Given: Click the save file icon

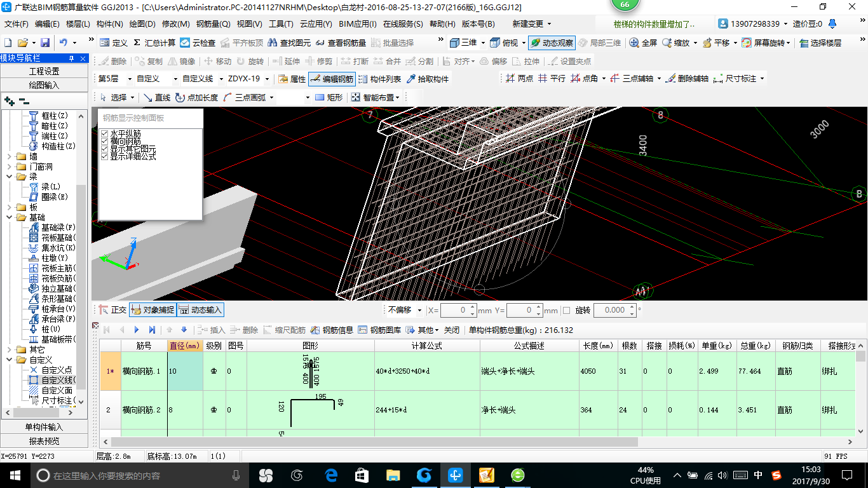Looking at the screenshot, I should point(45,43).
